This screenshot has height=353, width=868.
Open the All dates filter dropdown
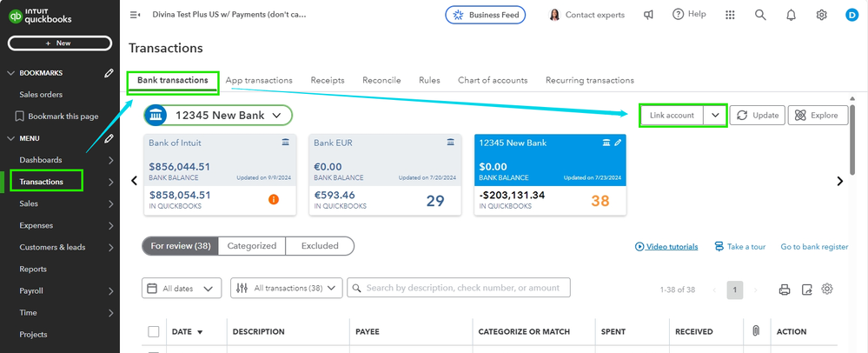pos(181,288)
